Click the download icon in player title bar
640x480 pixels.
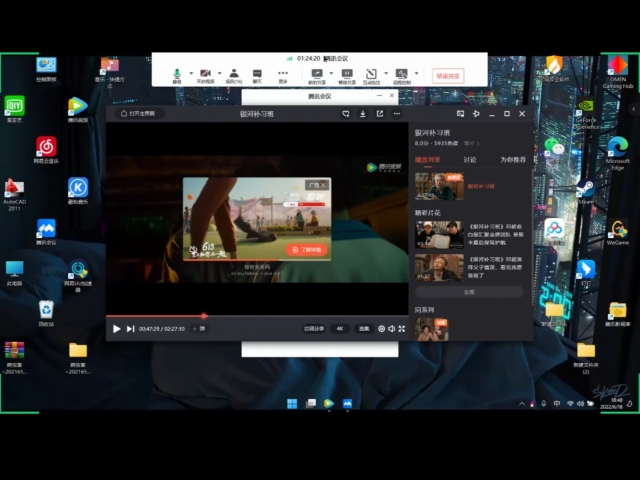[x=362, y=114]
